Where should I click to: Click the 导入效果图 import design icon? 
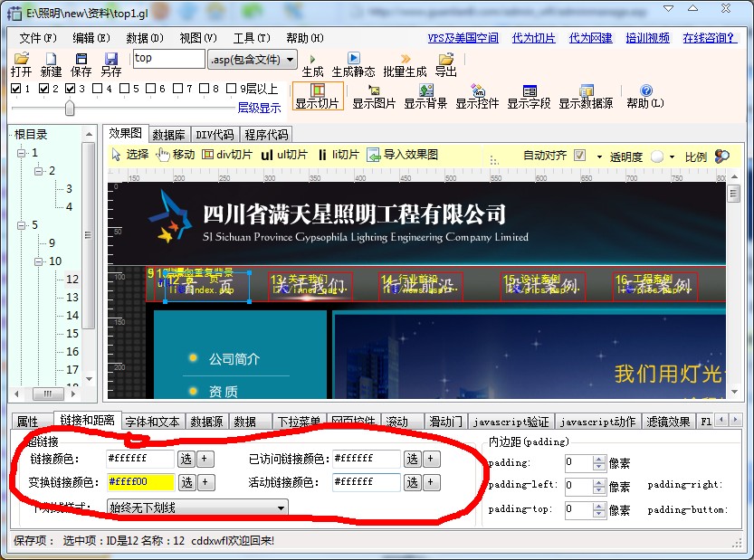point(373,155)
